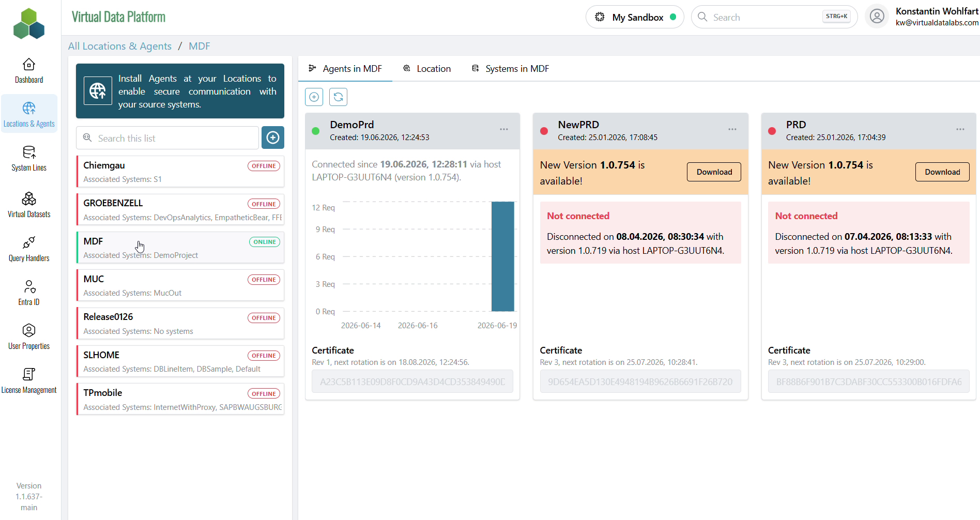Screen dimensions: 980x520
Task: Open DemoPrd agent options menu
Action: (504, 129)
